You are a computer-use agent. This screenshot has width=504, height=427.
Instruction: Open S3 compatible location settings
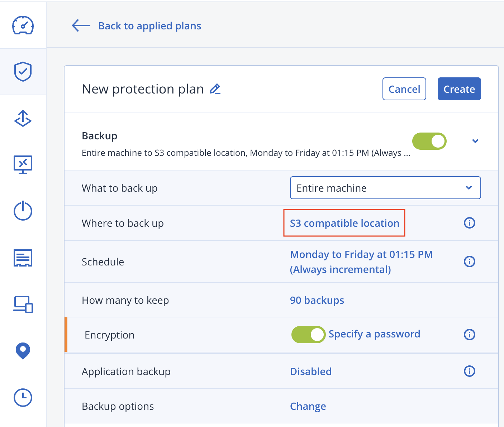[344, 223]
